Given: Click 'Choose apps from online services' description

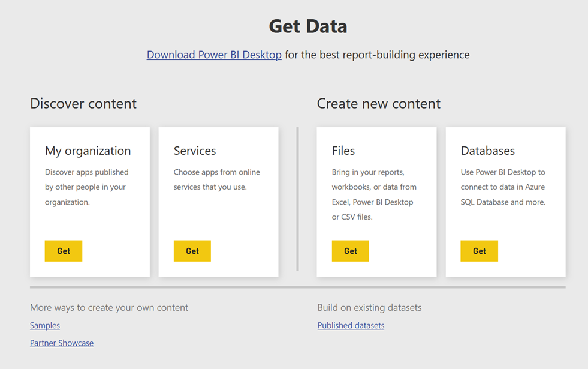Looking at the screenshot, I should [217, 179].
